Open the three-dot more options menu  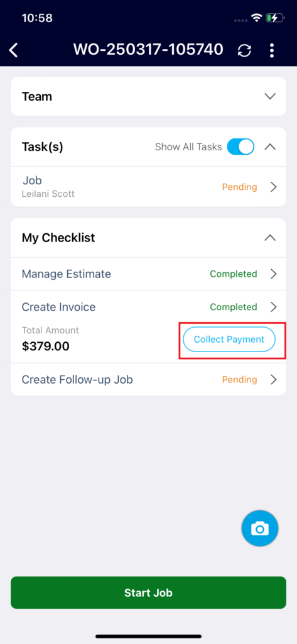271,50
